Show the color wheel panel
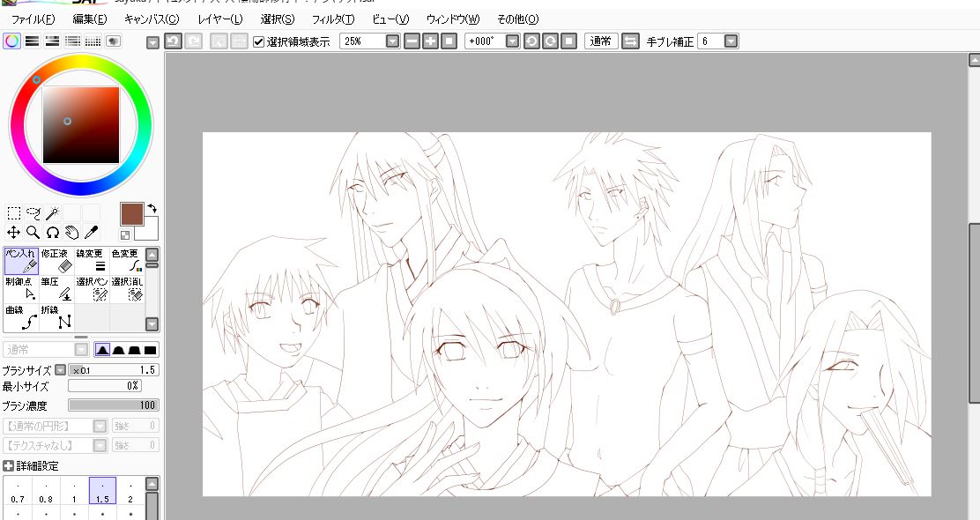The width and height of the screenshot is (980, 520). [x=11, y=41]
